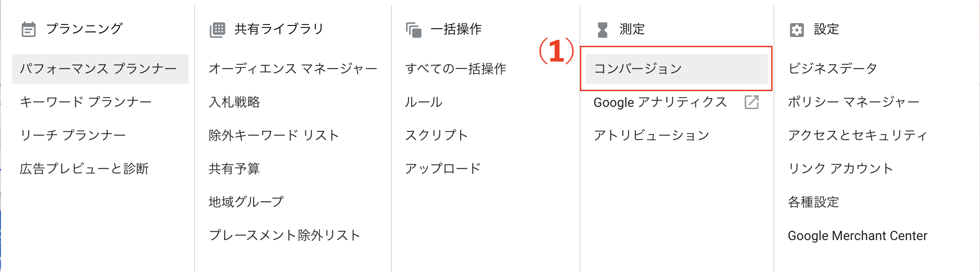
Task: Open すべての一括操作
Action: pos(456,69)
